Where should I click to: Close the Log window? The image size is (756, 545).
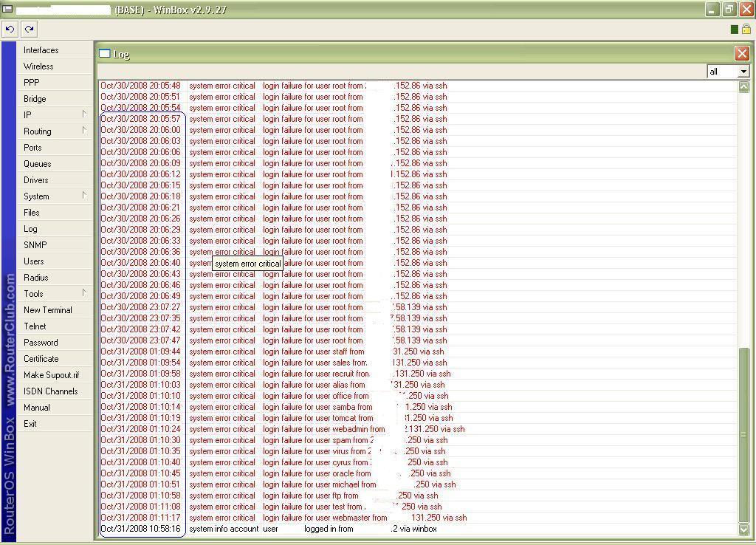pyautogui.click(x=742, y=53)
